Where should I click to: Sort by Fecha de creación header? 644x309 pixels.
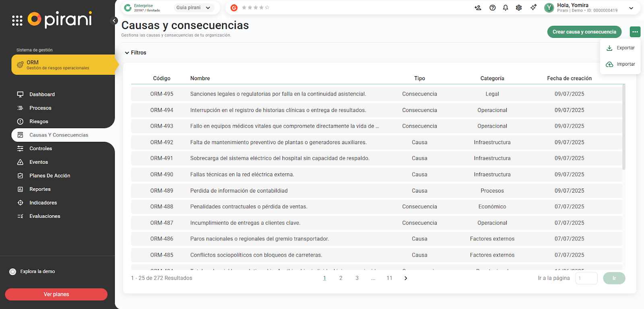tap(569, 79)
